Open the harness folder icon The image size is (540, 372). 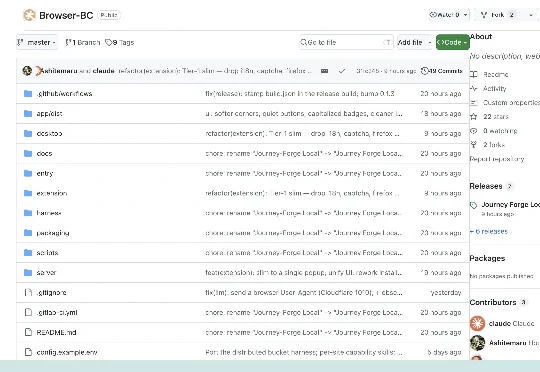[28, 213]
